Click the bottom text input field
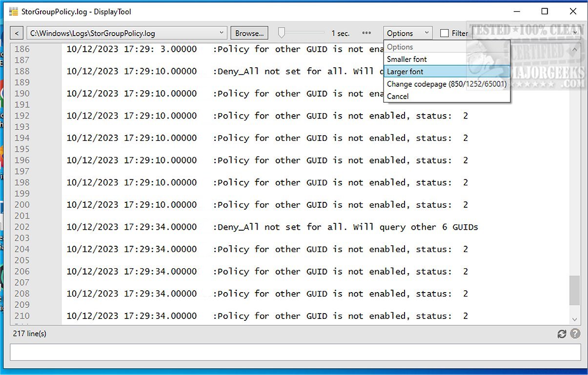 coord(295,352)
